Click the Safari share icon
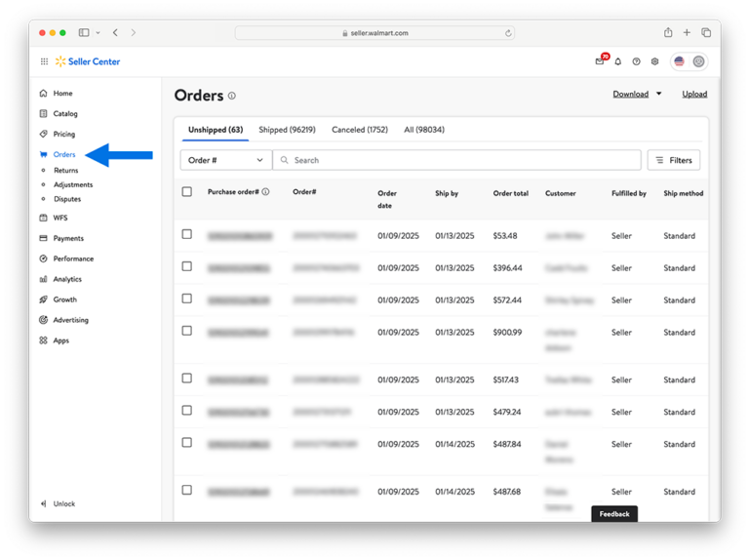 668,32
